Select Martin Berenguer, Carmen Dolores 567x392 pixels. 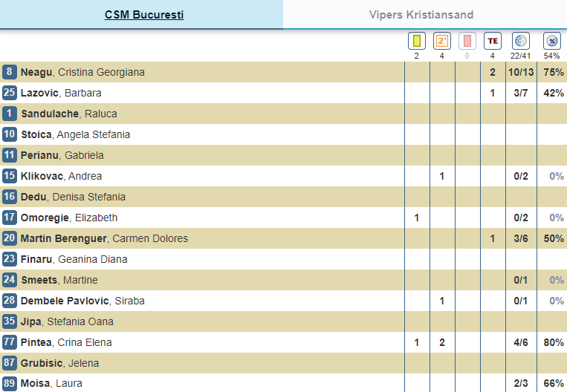(x=104, y=238)
